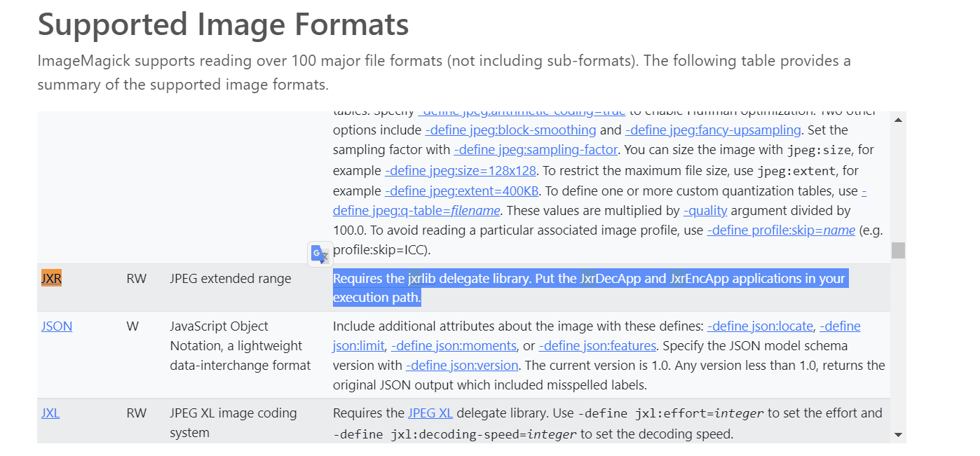The height and width of the screenshot is (456, 980).
Task: Click the vertical scrollbar thumb
Action: tap(898, 249)
